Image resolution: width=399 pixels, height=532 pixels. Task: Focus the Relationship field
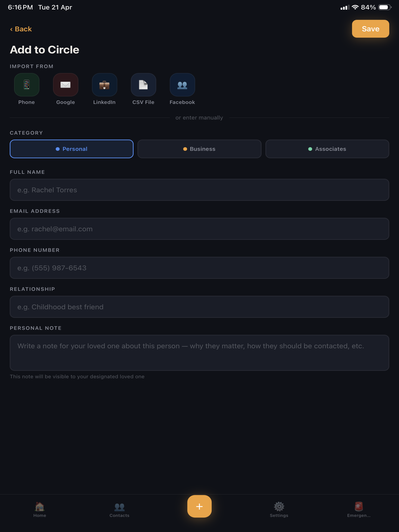click(x=199, y=307)
